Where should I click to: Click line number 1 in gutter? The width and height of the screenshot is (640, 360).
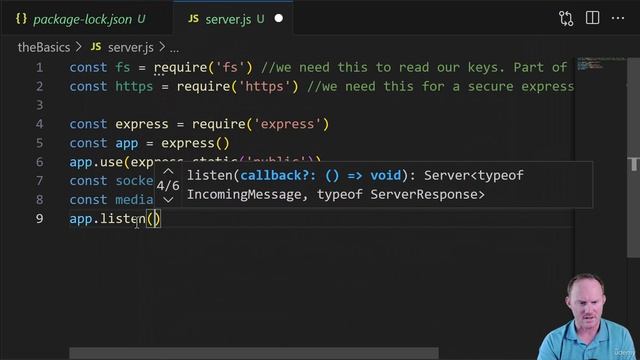click(39, 67)
